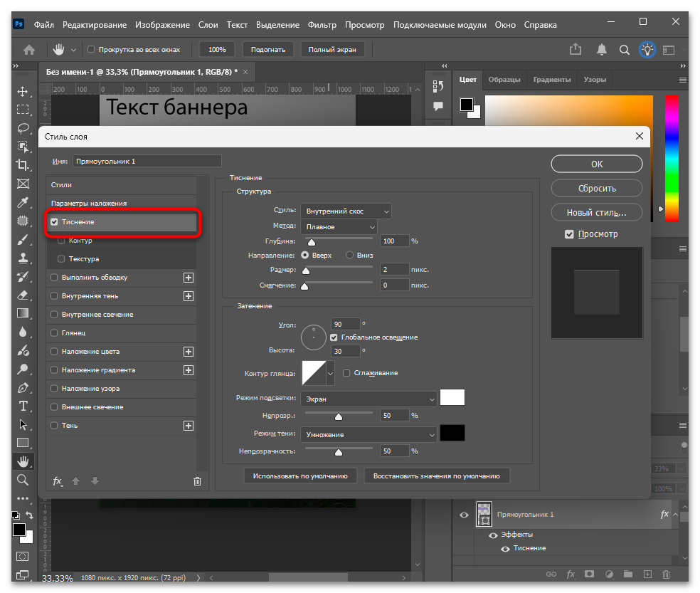Switch to the Градиенты tab
Image resolution: width=700 pixels, height=593 pixels.
(x=552, y=80)
